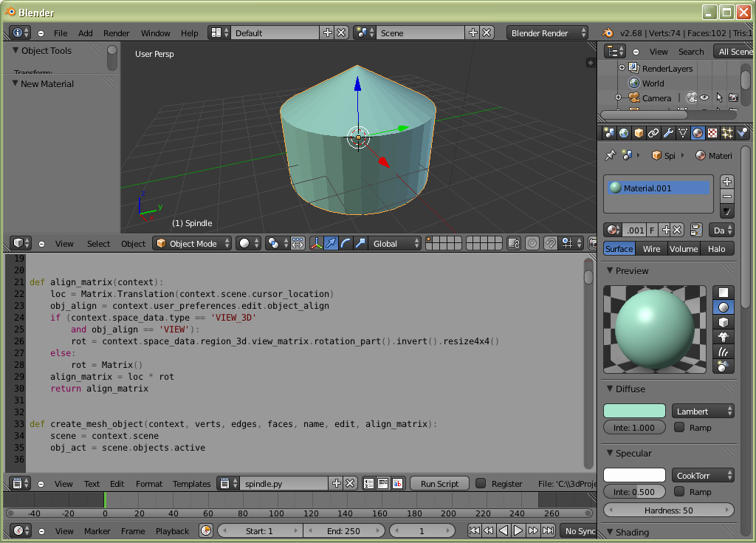Toggle Camera selectability arrow in outliner
Screen dimensions: 756x543
(x=719, y=98)
